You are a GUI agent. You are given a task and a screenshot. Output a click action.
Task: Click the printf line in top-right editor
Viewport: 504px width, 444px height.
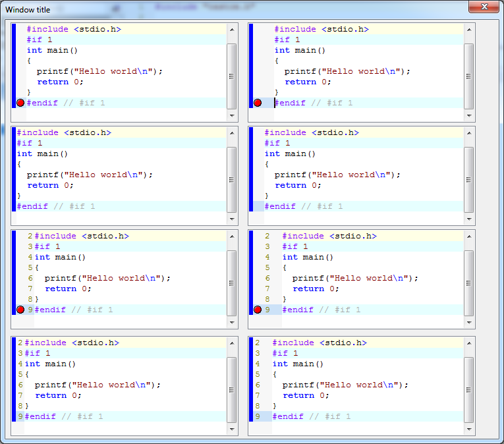(347, 71)
